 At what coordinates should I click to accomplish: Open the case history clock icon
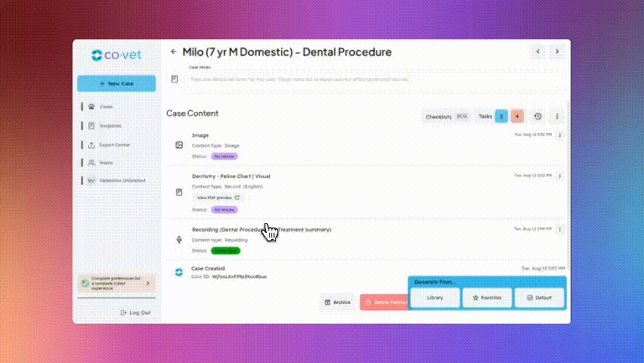[x=537, y=116]
